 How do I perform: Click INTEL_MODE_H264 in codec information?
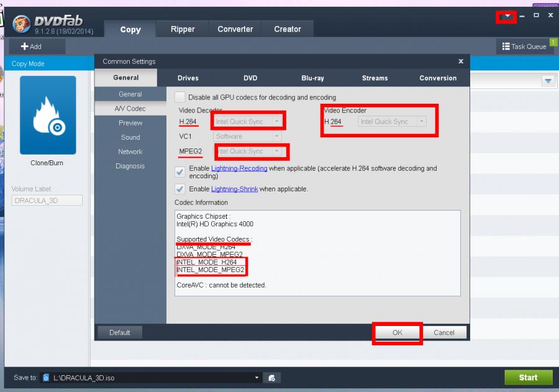[x=207, y=262]
